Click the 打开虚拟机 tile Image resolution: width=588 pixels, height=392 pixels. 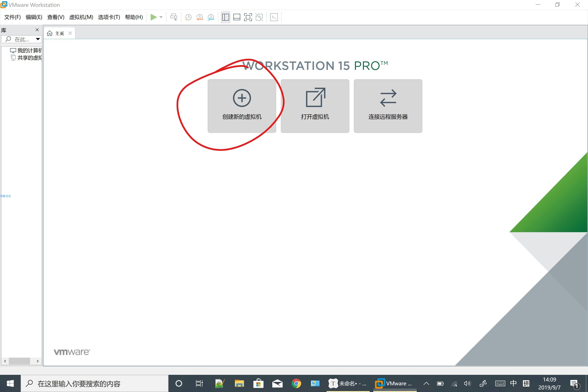click(315, 106)
